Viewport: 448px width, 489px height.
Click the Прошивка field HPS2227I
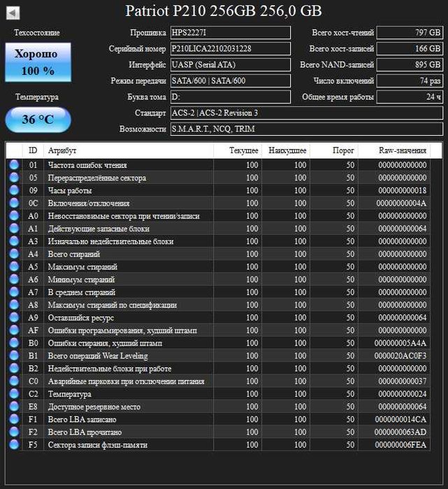tap(231, 33)
